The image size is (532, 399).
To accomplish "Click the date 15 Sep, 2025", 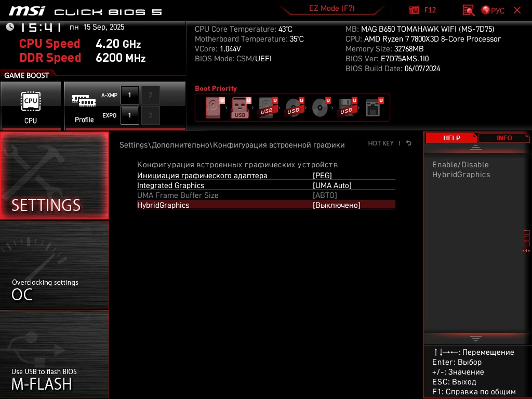I will click(104, 27).
